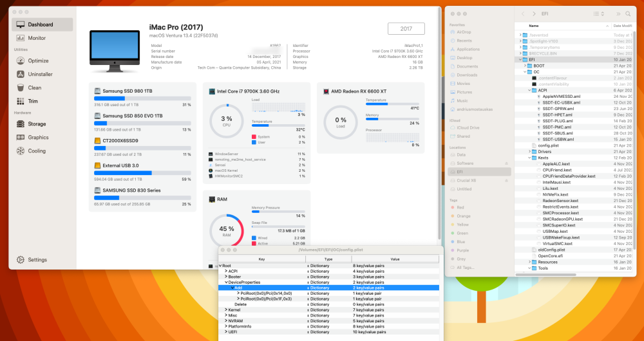644x341 pixels.
Task: Select the Red tag in Finder sidebar
Action: tap(460, 208)
